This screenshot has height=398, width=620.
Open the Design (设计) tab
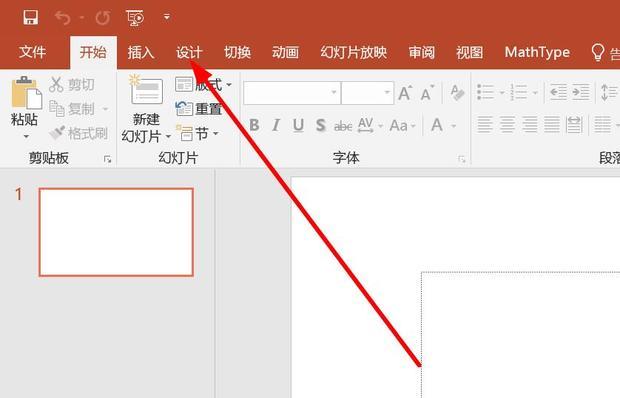tap(189, 53)
